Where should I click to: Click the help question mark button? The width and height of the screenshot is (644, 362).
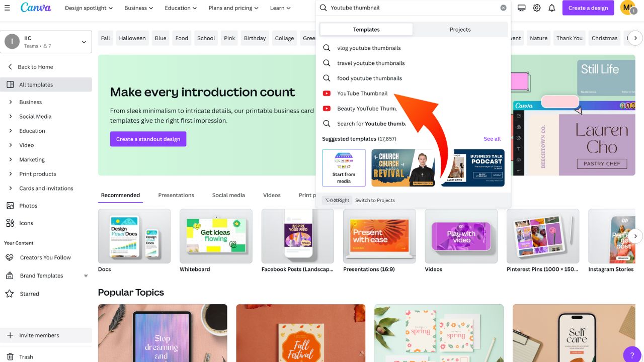[632, 354]
